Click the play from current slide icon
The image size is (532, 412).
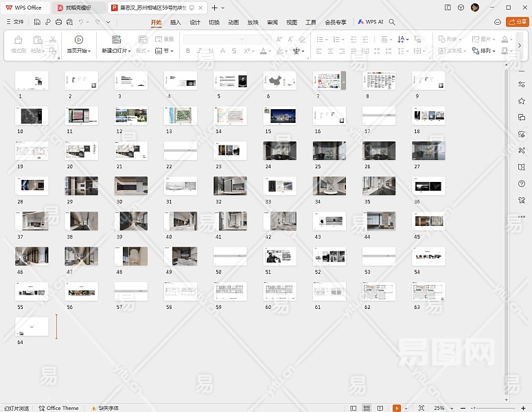pyautogui.click(x=79, y=40)
